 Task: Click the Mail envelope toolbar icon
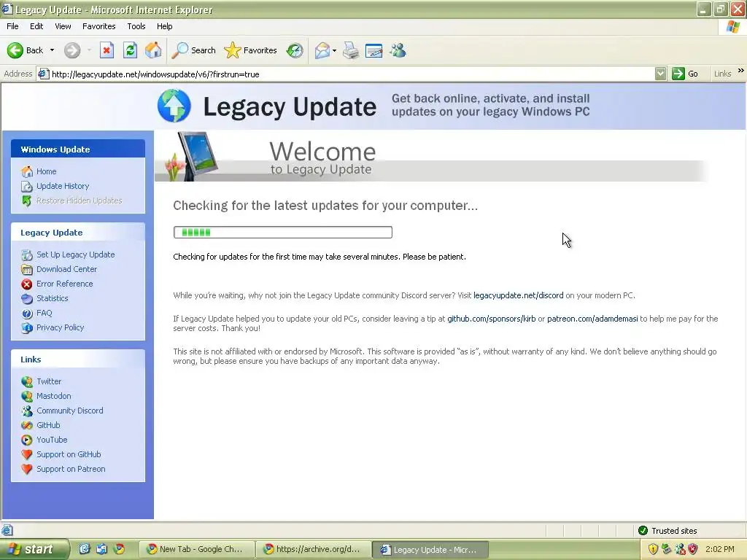pos(322,50)
